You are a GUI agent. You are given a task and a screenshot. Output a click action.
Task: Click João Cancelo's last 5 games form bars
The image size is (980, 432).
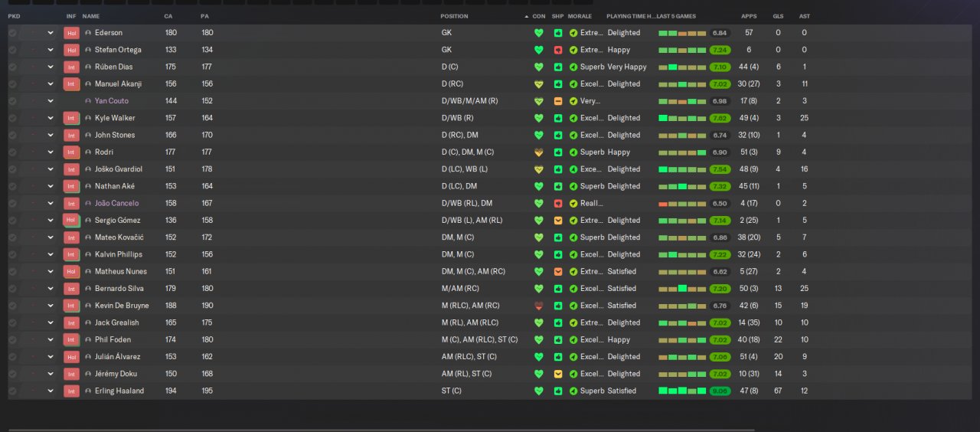coord(682,204)
